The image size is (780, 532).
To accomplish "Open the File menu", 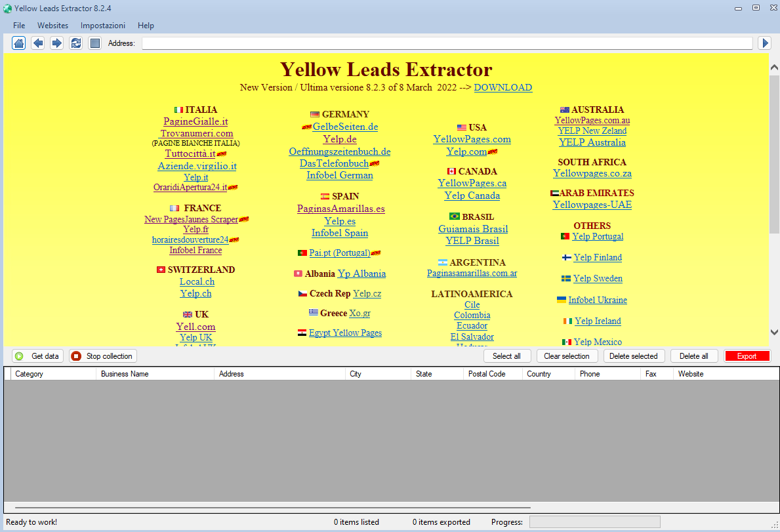I will [x=18, y=25].
